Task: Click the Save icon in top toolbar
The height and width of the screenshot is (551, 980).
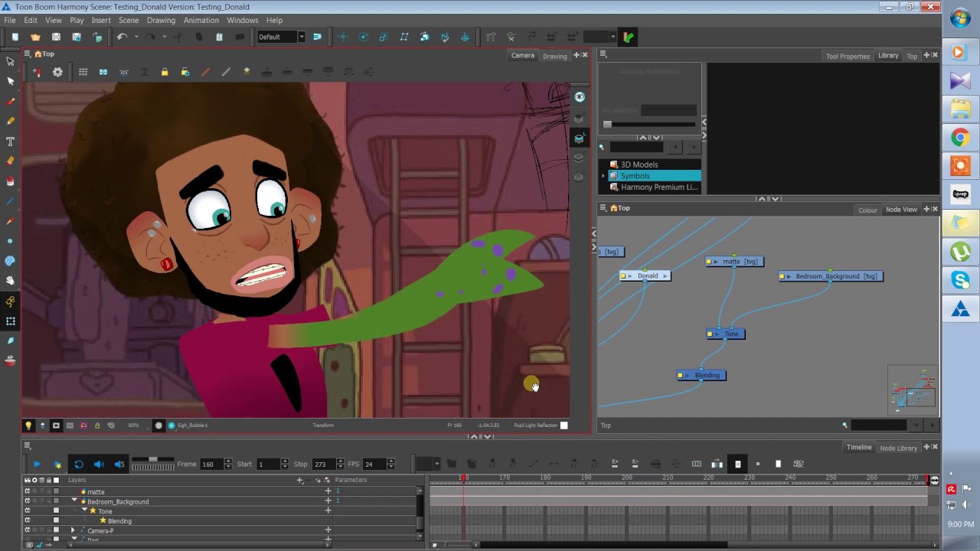Action: click(x=56, y=37)
